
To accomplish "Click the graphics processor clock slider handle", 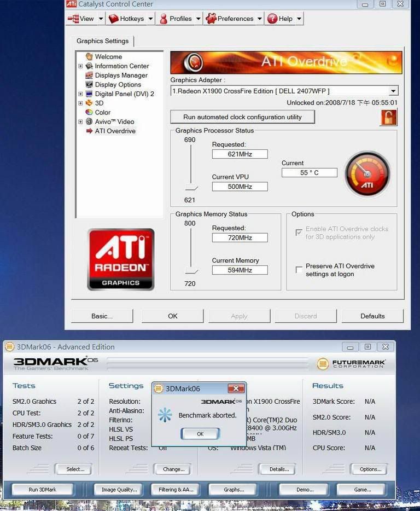I will [191, 188].
